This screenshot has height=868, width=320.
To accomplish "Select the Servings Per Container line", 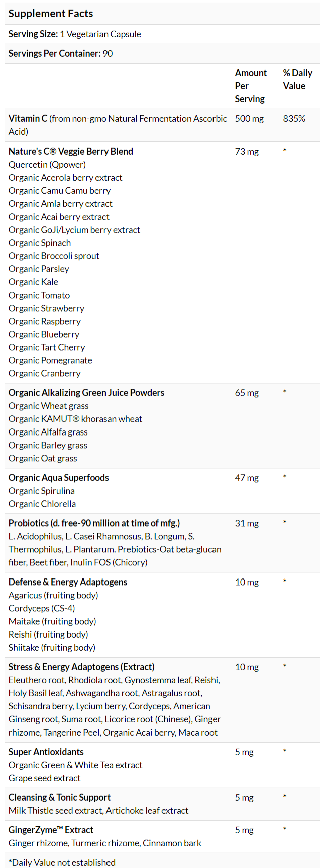I will [60, 54].
